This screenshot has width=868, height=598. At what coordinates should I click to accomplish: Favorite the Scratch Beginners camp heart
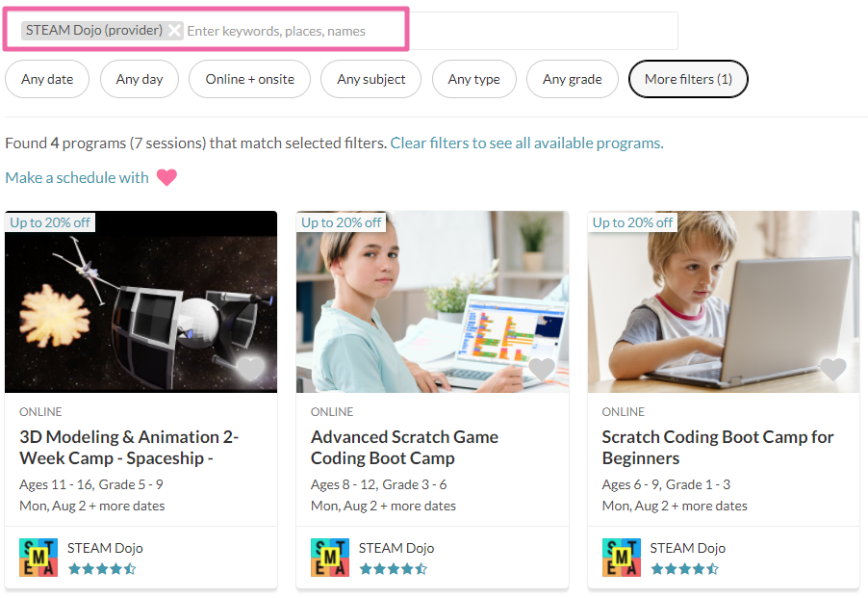(833, 369)
